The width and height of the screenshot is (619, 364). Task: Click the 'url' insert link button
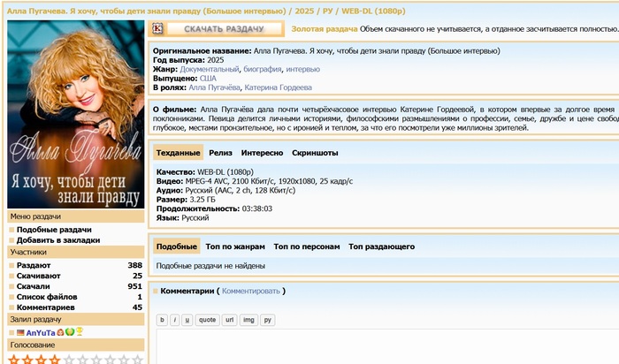tap(229, 320)
